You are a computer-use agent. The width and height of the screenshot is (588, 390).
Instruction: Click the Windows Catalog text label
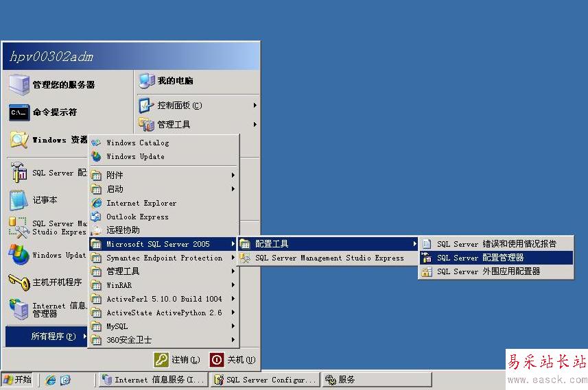(x=138, y=143)
